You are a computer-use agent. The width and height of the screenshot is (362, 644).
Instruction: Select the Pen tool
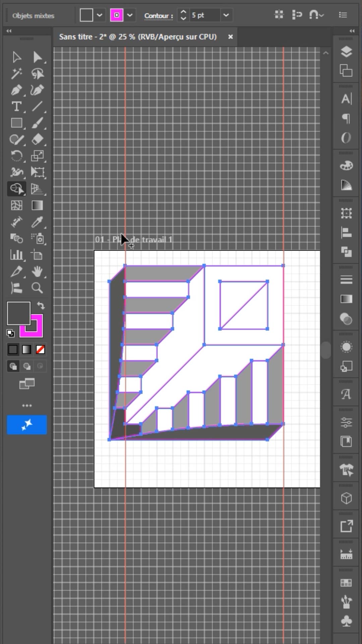tap(16, 90)
